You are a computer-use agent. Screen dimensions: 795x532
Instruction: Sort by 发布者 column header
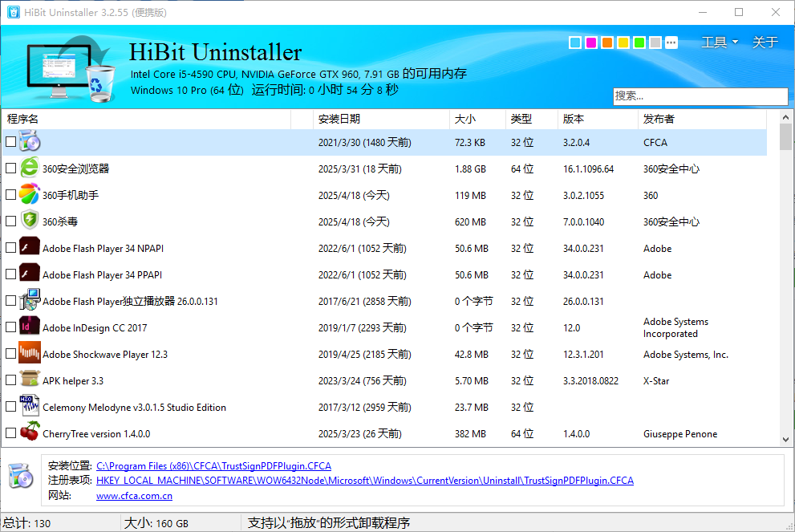point(702,120)
